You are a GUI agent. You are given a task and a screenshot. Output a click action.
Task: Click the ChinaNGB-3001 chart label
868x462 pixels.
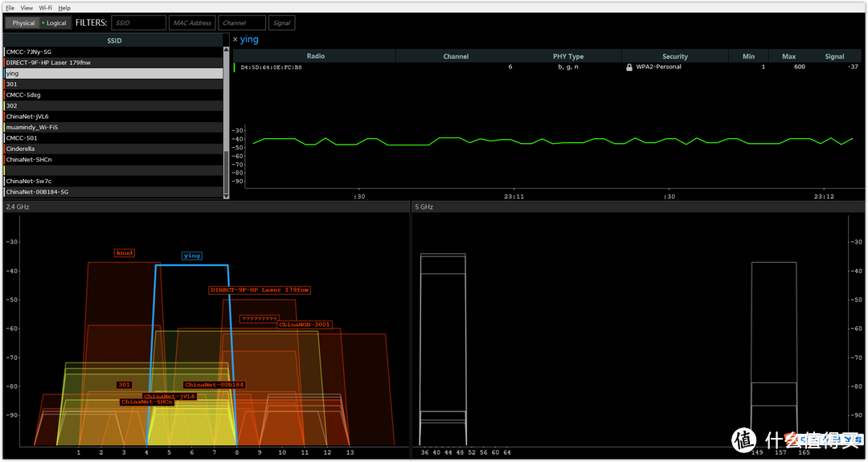click(305, 325)
